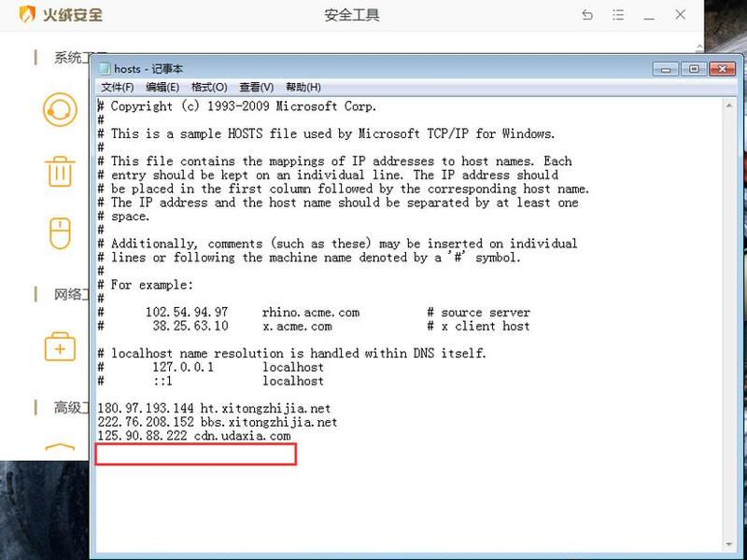
Task: Click the Copyright (c) 1993-2009 Microsoft Corp. line
Action: point(237,106)
